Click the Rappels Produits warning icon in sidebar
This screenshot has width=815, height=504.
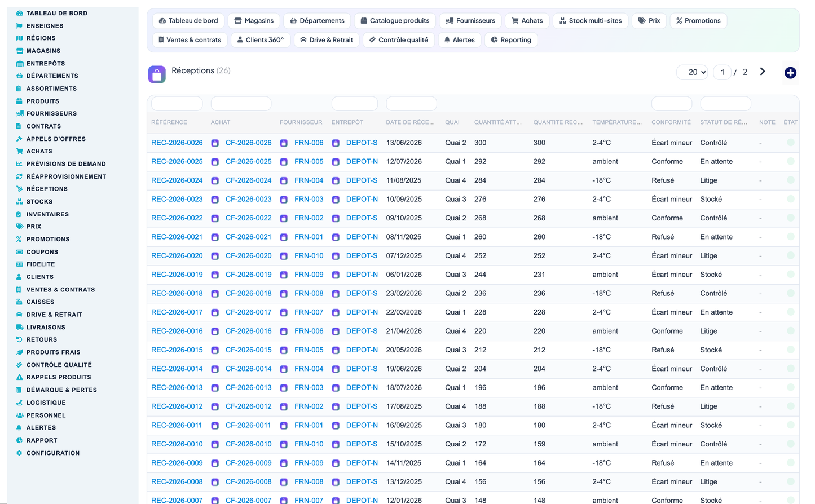coord(19,377)
